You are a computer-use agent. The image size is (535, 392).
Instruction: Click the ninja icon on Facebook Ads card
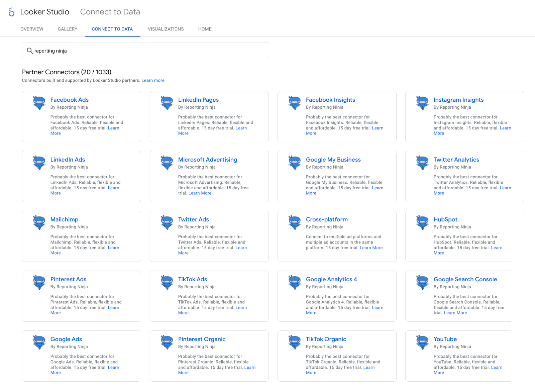39,103
